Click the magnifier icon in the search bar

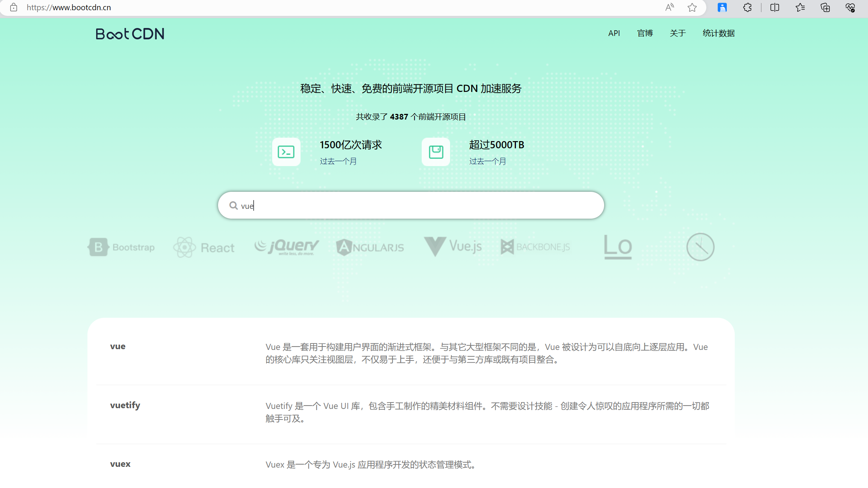(233, 205)
